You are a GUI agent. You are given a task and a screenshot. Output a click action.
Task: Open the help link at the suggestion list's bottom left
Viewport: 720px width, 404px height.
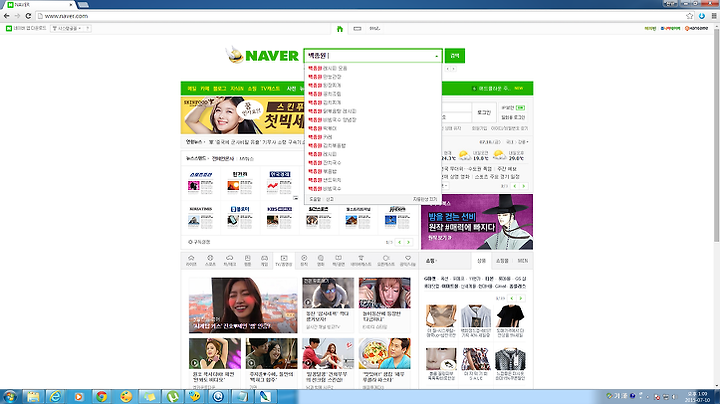(x=315, y=199)
